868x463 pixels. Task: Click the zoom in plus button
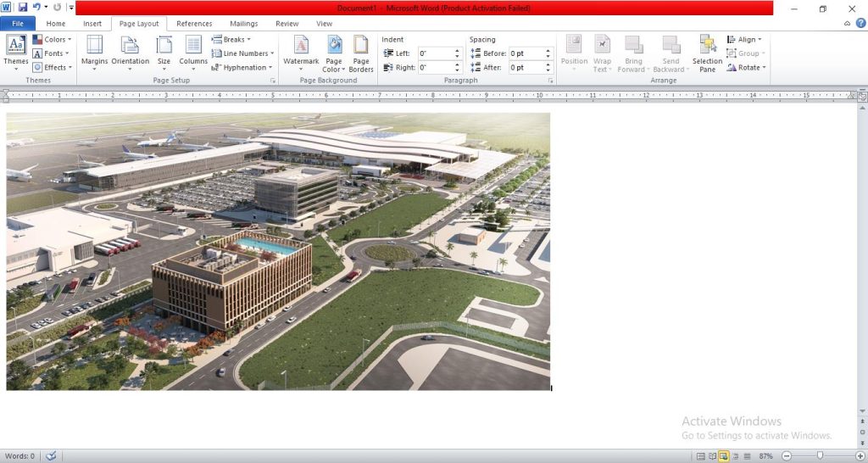[x=860, y=456]
